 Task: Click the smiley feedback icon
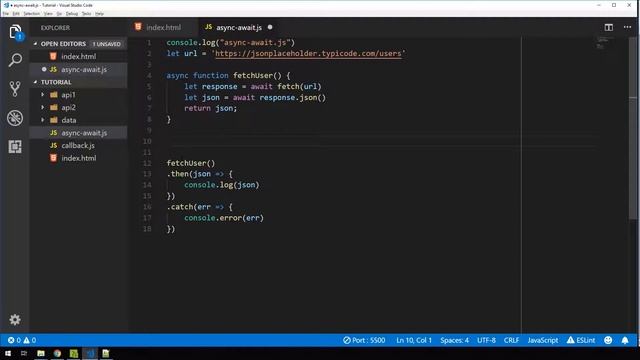(x=608, y=340)
